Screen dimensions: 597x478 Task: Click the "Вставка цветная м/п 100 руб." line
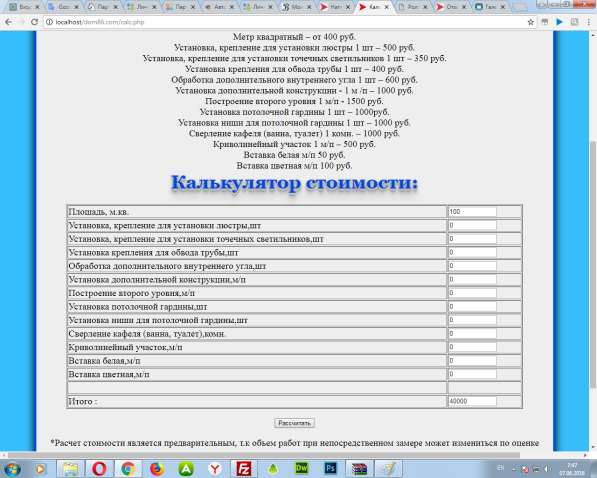pos(294,166)
